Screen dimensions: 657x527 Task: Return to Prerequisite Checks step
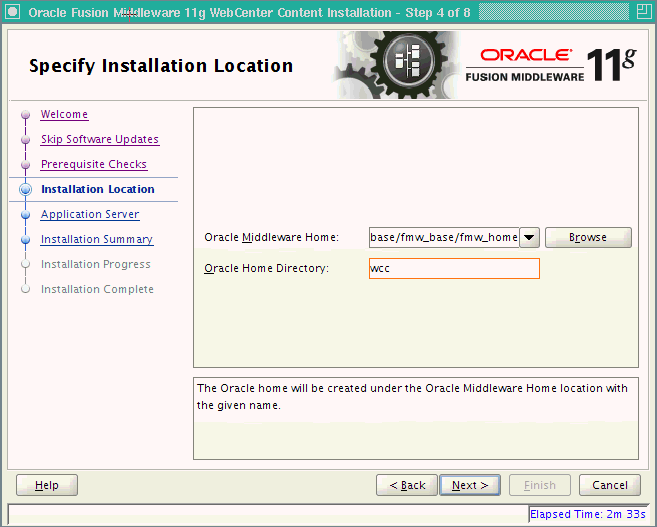(x=94, y=164)
